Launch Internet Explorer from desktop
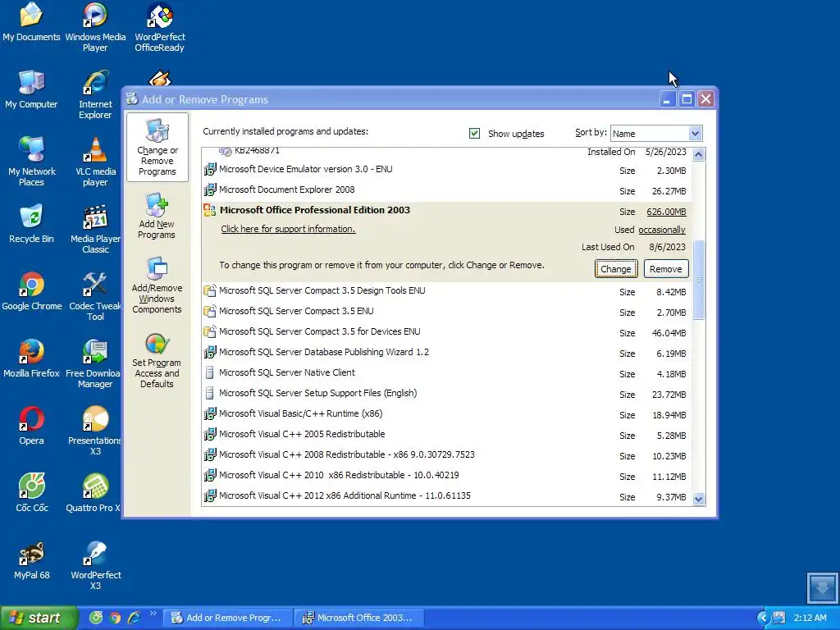 (95, 94)
